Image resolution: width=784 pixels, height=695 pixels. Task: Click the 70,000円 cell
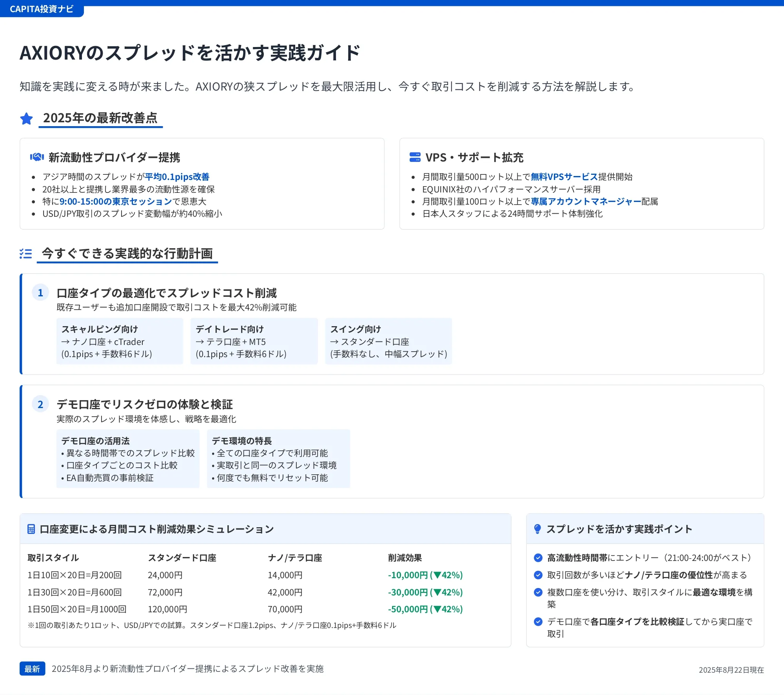(285, 609)
